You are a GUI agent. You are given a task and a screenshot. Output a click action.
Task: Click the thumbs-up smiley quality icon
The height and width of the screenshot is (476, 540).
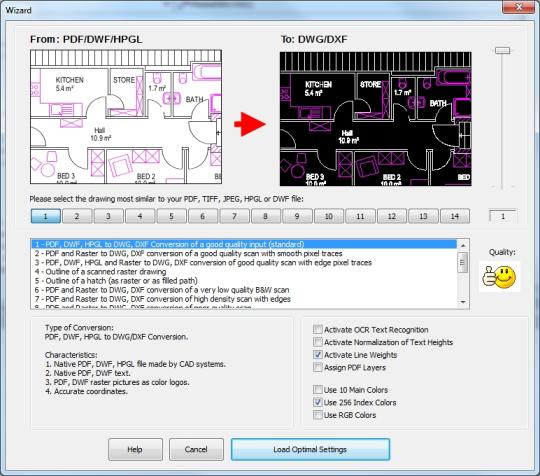click(499, 277)
